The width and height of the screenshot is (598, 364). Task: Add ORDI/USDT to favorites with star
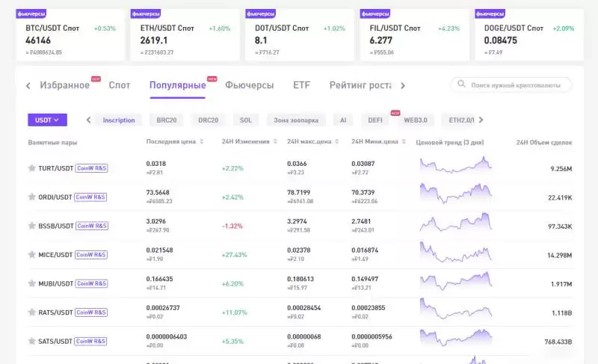31,197
